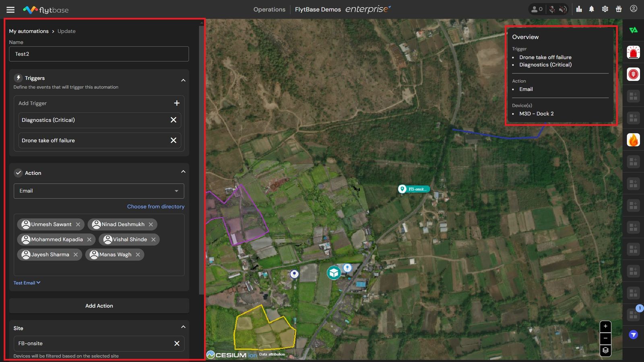The width and height of the screenshot is (644, 362).
Task: Open the connected users counter
Action: 537,9
